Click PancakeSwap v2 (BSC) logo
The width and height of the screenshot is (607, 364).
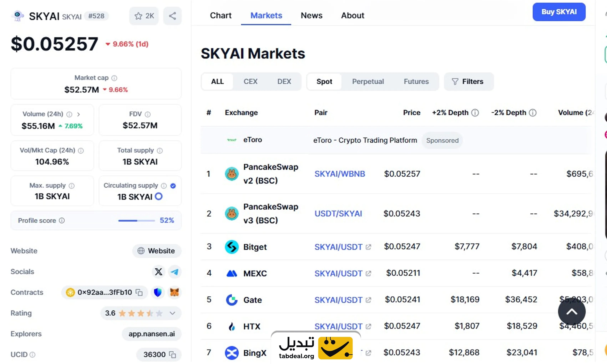(232, 174)
